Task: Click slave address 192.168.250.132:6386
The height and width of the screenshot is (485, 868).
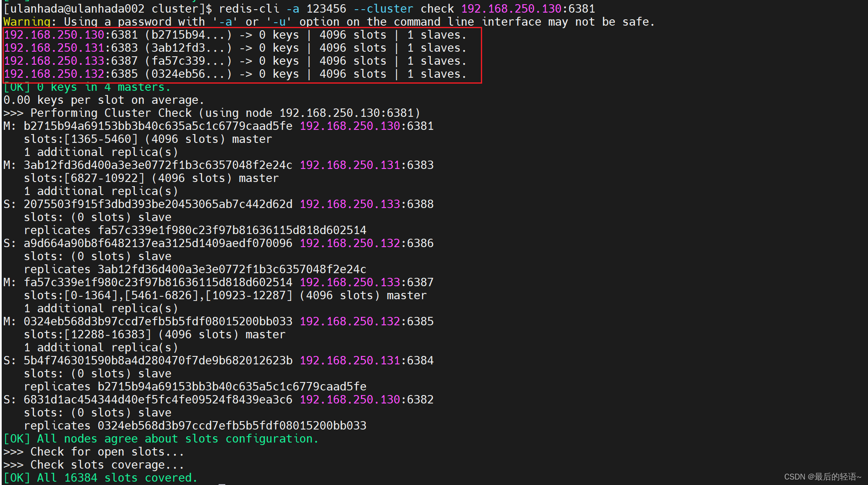Action: [367, 243]
